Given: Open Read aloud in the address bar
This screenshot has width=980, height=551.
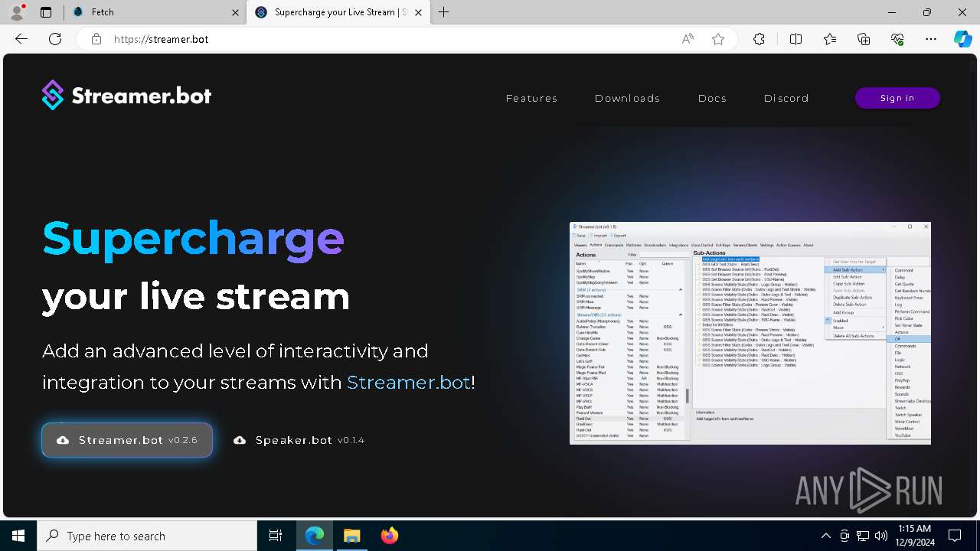Looking at the screenshot, I should pos(688,39).
